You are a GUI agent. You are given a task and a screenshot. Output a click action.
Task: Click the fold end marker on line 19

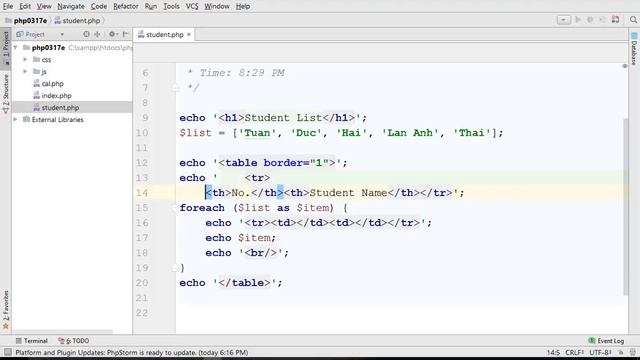(x=175, y=268)
